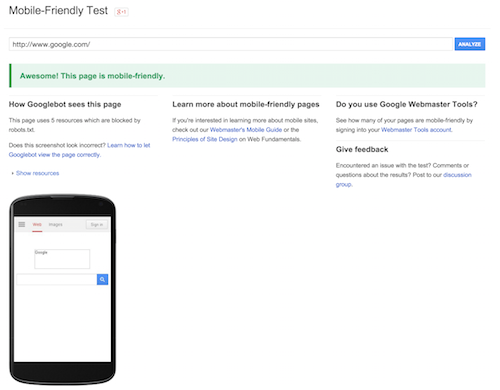Open Principles of Site Design link
Screen dimensions: 500x390
[x=205, y=139]
